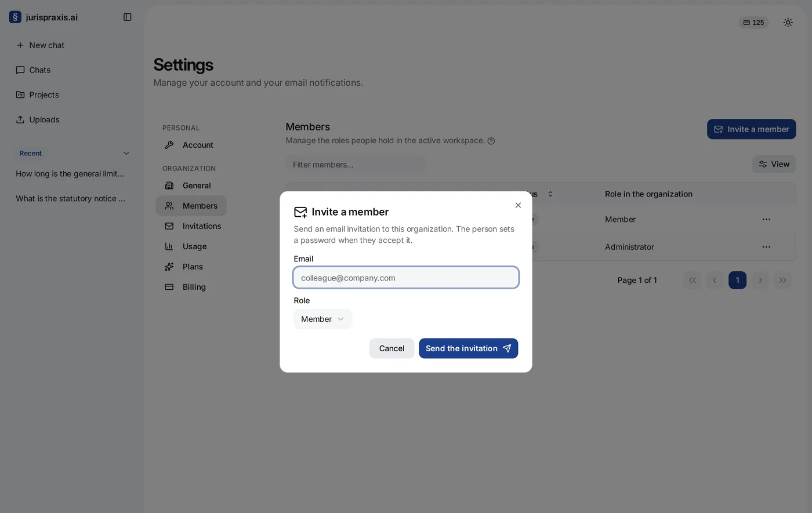Viewport: 812px width, 513px height.
Task: Go to last page of members
Action: coord(782,280)
